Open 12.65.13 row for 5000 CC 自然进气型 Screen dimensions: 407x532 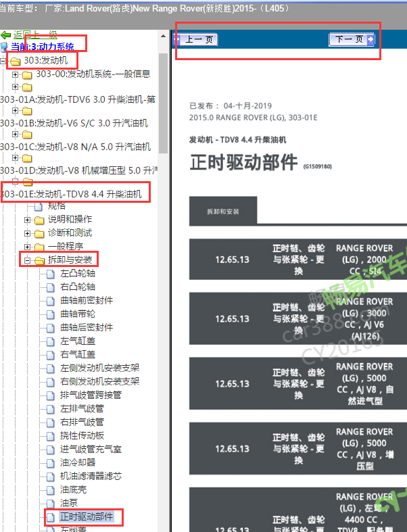tap(298, 384)
